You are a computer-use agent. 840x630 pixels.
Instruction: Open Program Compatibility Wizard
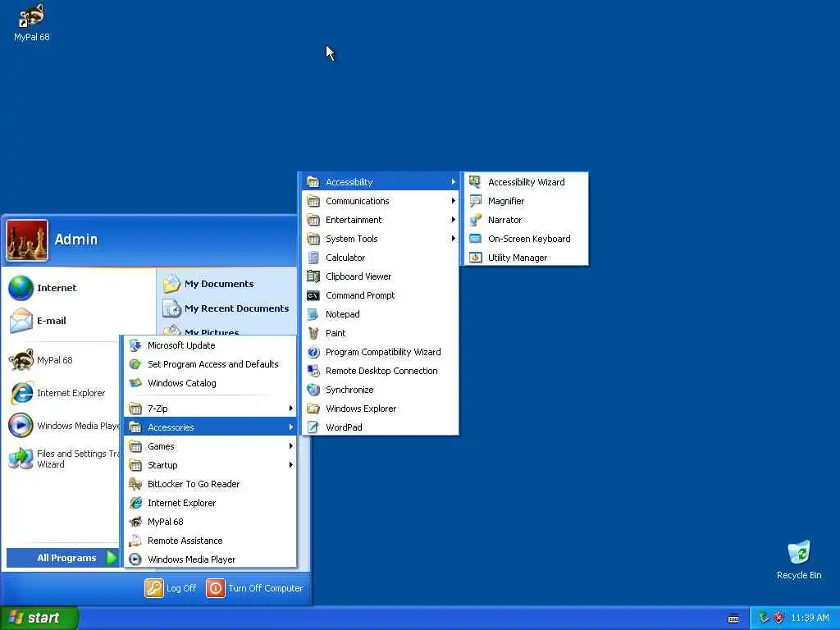coord(380,352)
